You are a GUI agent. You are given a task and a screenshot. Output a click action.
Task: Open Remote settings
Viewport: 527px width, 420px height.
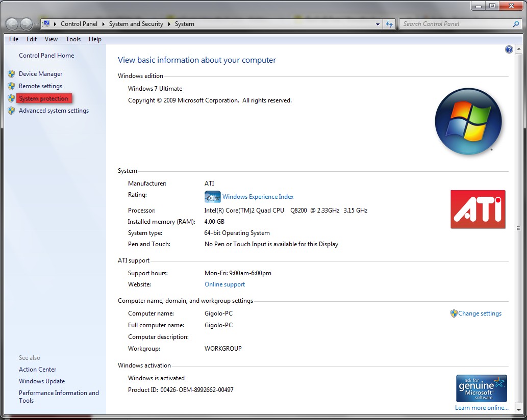click(x=41, y=86)
